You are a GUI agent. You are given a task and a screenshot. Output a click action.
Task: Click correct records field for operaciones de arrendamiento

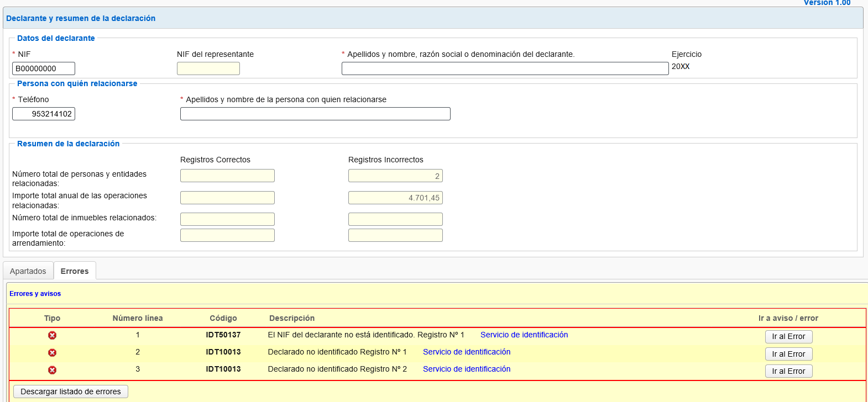click(227, 235)
